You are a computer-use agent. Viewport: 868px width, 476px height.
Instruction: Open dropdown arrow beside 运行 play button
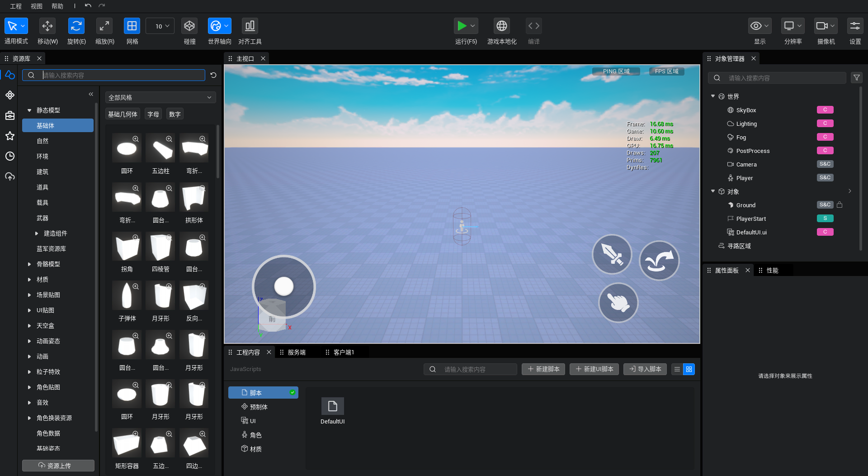click(473, 26)
